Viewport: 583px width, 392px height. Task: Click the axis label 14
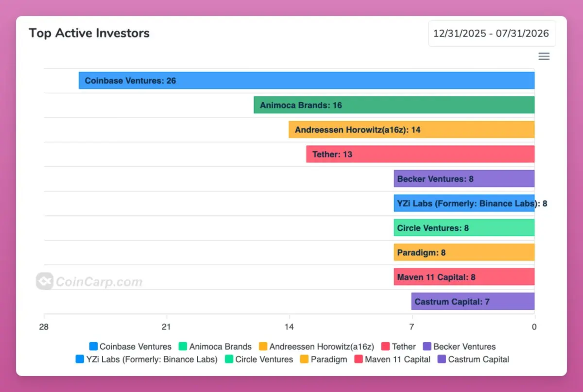click(x=289, y=327)
